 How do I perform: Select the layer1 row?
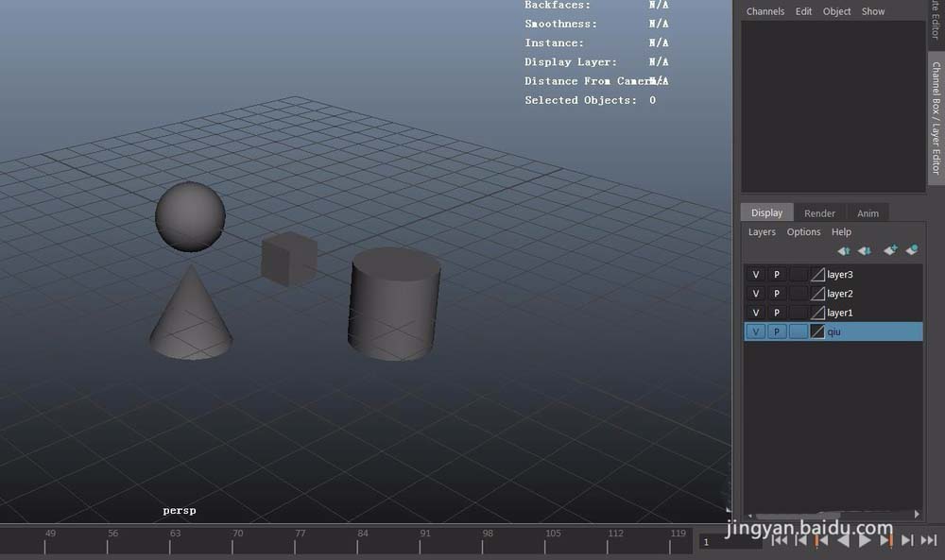[x=833, y=314]
